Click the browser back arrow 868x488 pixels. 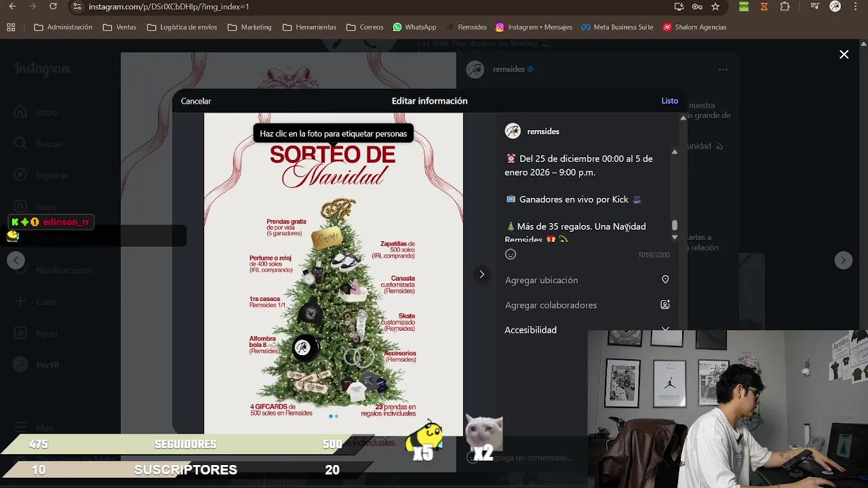12,7
